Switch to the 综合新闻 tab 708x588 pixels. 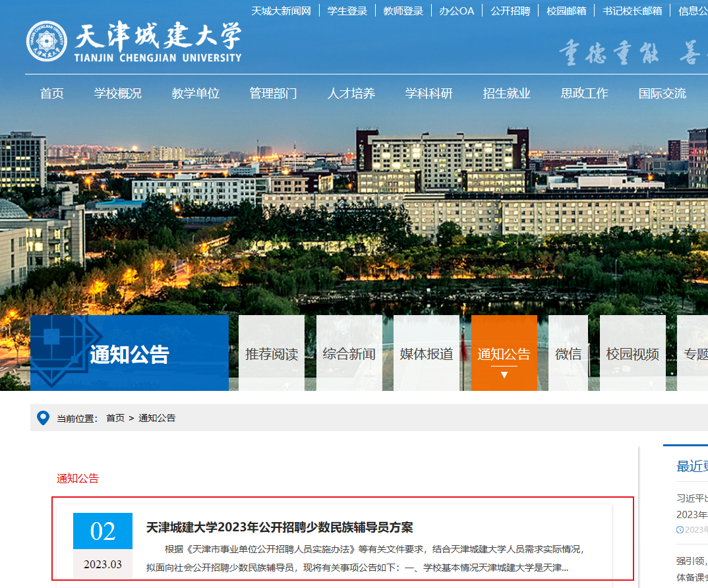[x=349, y=353]
